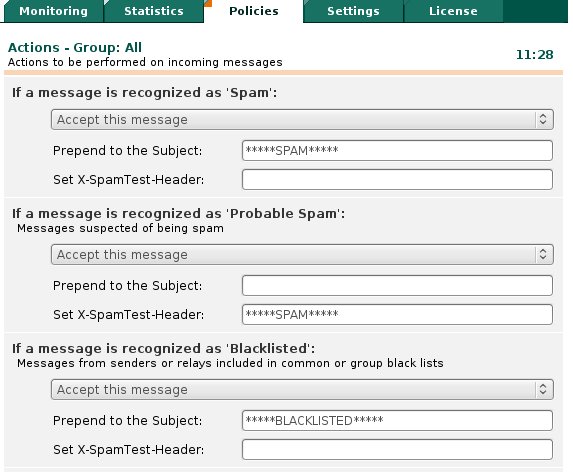Select the Policies tab

(x=254, y=11)
